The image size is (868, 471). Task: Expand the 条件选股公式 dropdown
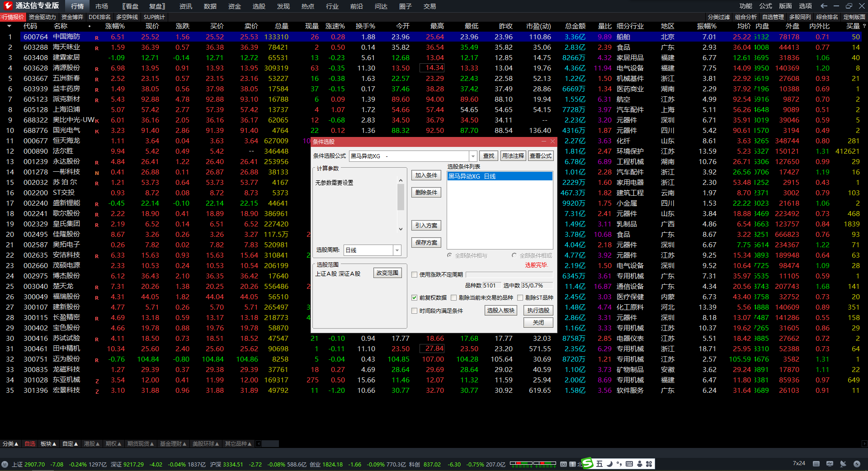point(473,156)
